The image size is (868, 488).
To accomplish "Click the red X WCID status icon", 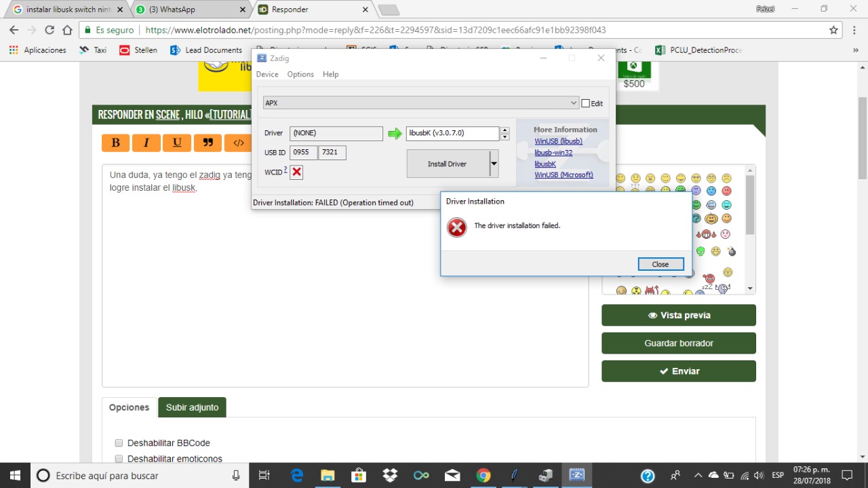I will click(296, 172).
